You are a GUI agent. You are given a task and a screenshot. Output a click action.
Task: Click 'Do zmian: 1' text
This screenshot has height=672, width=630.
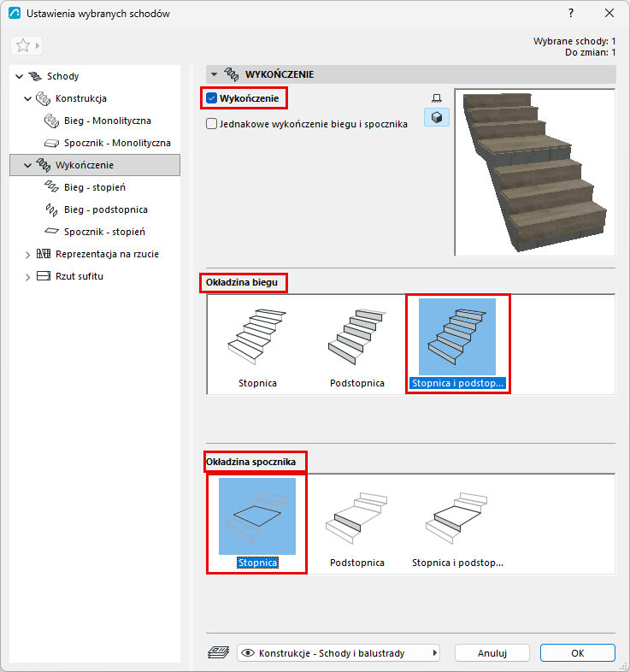pyautogui.click(x=590, y=52)
